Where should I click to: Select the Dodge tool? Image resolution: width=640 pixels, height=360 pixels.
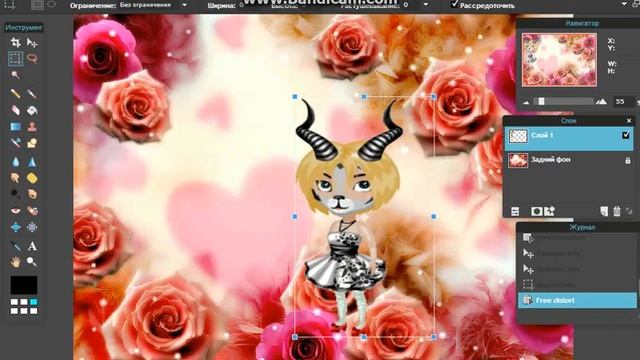16,194
